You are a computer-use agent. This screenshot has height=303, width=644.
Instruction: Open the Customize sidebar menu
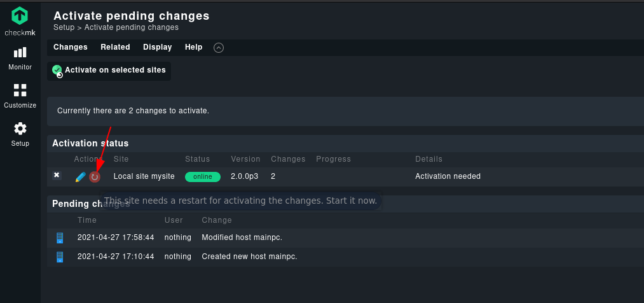point(20,96)
